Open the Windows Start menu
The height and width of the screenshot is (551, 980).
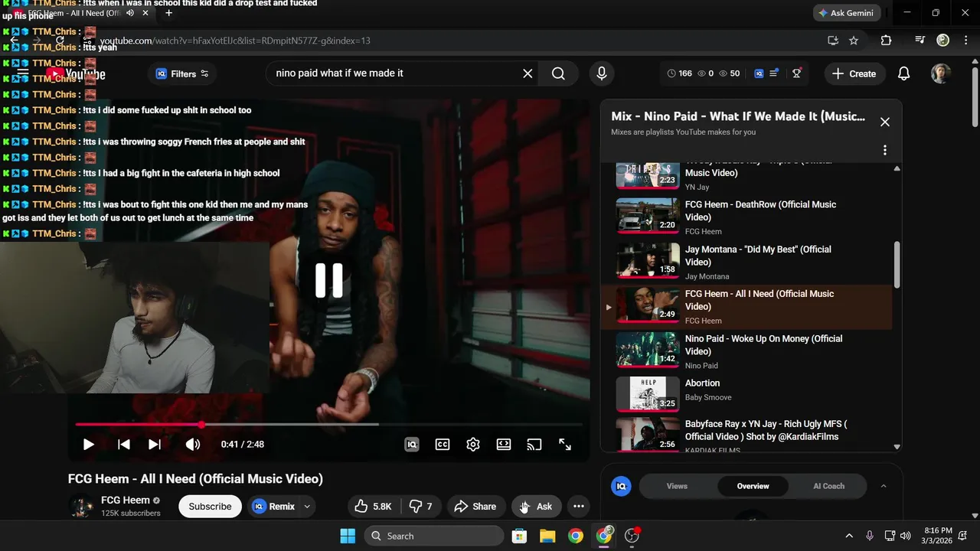[x=348, y=536]
